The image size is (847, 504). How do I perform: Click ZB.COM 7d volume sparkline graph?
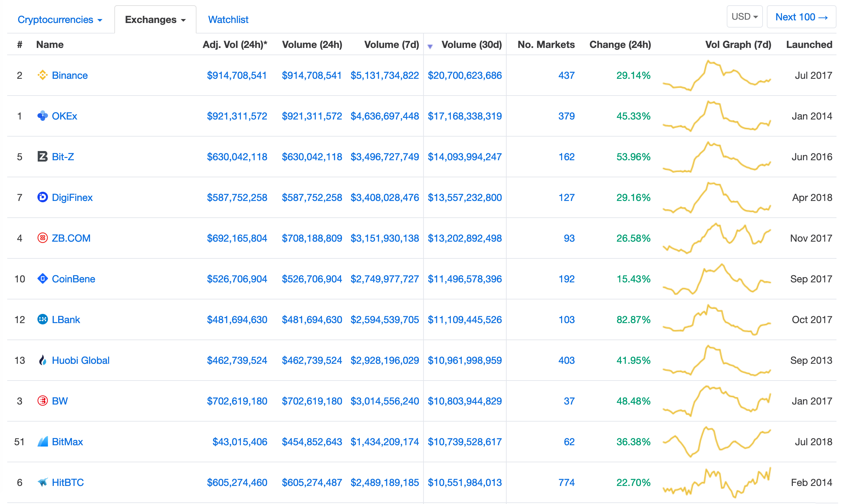[717, 238]
